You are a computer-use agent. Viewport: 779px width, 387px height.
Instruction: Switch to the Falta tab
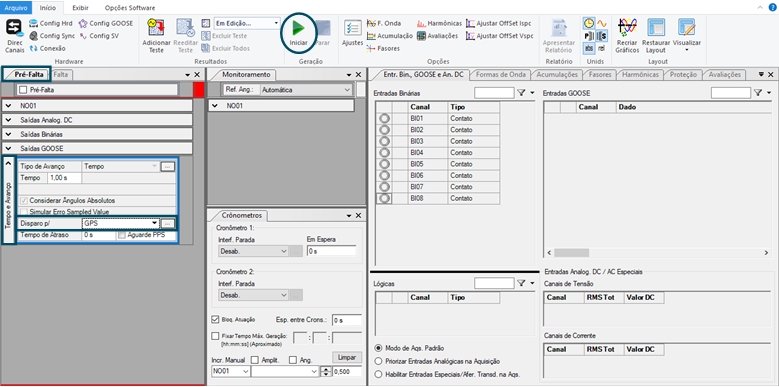point(61,75)
